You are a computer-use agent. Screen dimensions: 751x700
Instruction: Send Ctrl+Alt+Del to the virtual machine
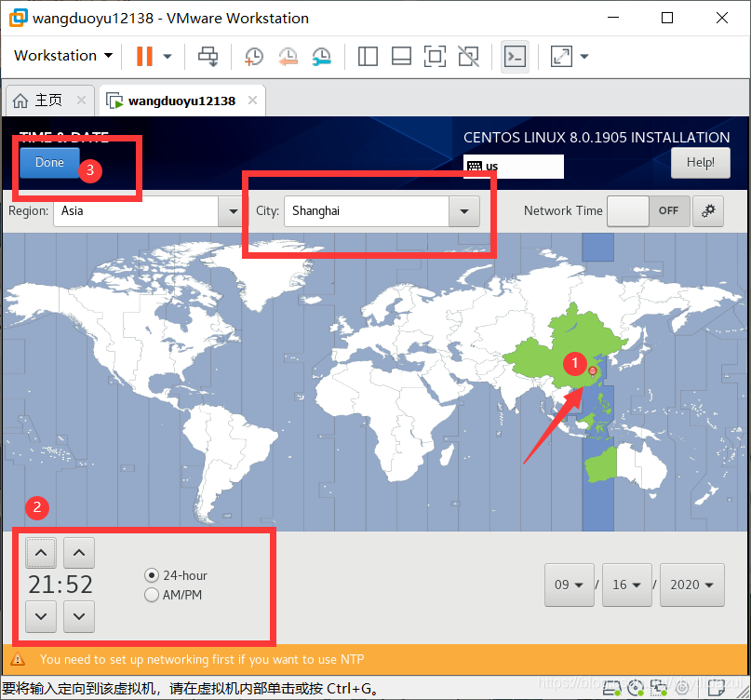208,56
